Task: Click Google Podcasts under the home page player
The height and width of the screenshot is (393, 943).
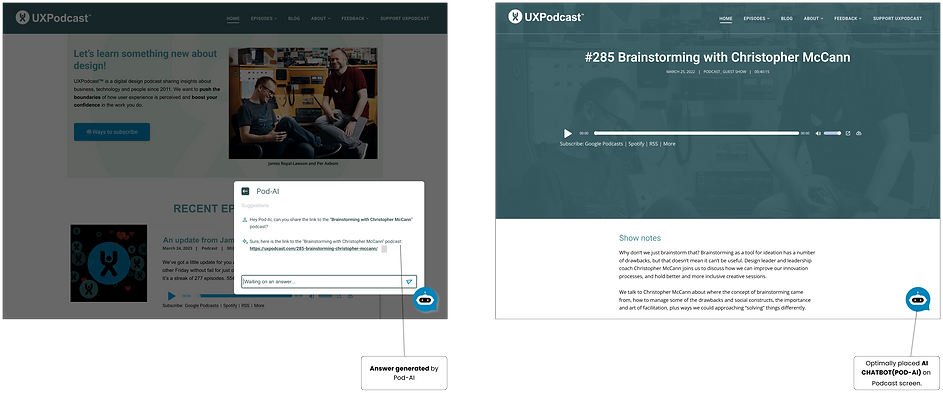Action: 201,306
